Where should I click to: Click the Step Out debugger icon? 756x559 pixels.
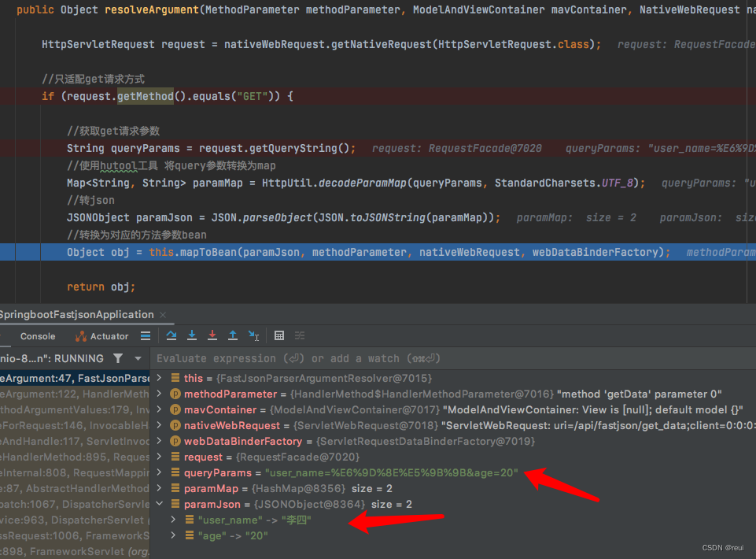233,335
